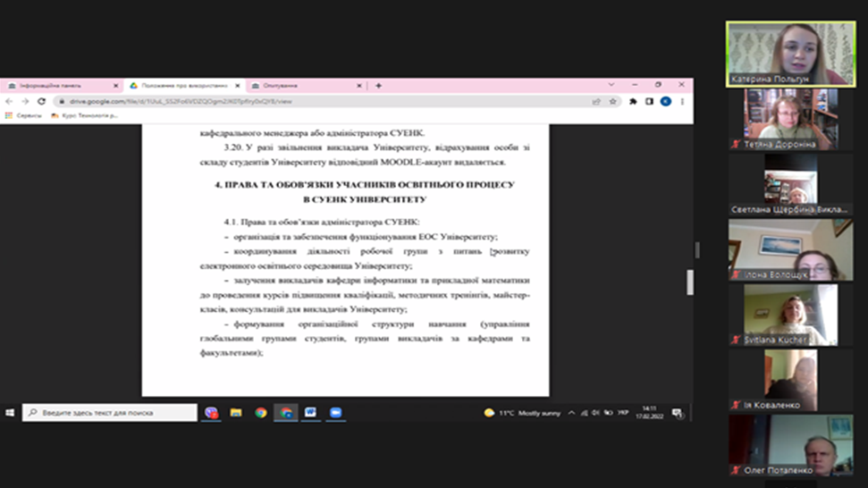The image size is (868, 488).
Task: Go back using Chrome's back arrow
Action: (x=9, y=101)
